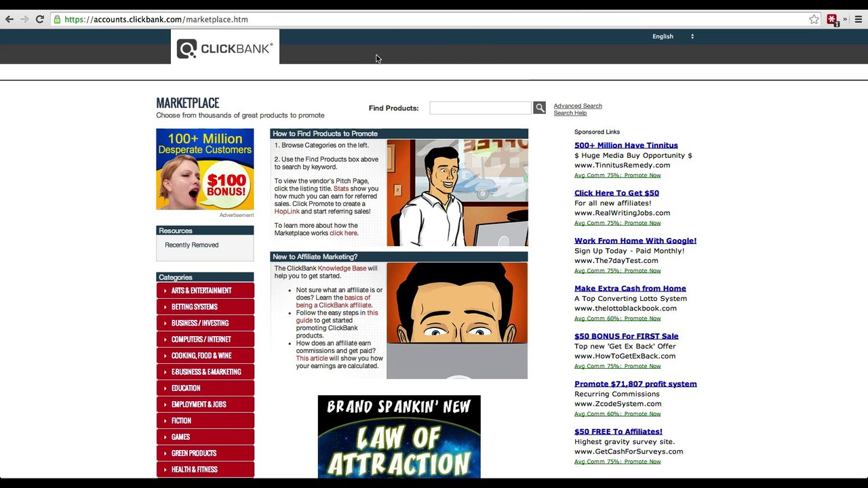Open the Advanced Search link
This screenshot has width=868, height=488.
578,106
